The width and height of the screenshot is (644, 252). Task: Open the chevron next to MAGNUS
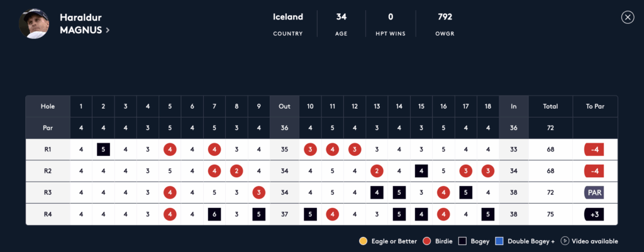108,30
